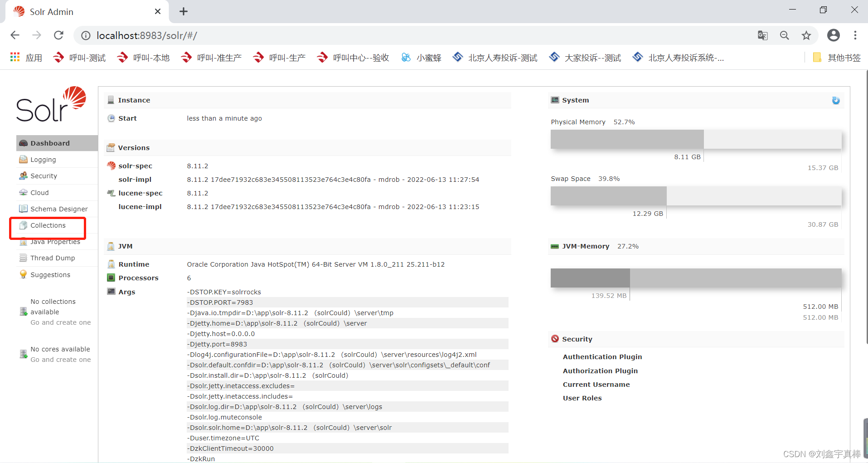Click the Authorization Plugin label

(x=600, y=371)
